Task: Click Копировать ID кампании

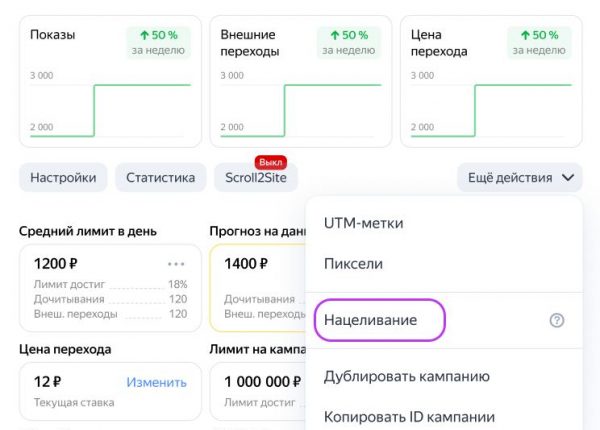Action: pyautogui.click(x=409, y=416)
